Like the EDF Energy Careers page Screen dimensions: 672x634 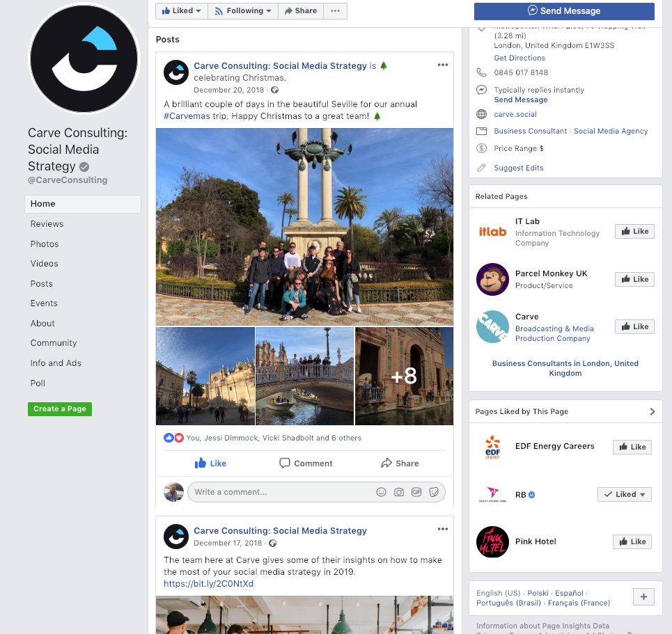(632, 447)
